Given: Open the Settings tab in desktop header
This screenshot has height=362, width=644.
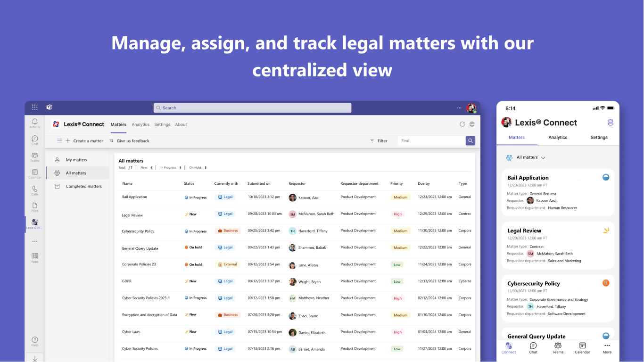Looking at the screenshot, I should click(162, 124).
